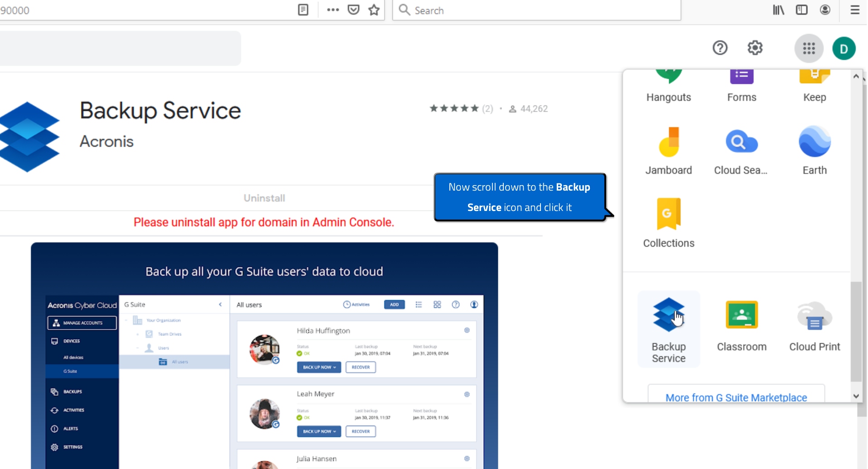Open Cloud Print app
Image resolution: width=868 pixels, height=469 pixels.
815,326
